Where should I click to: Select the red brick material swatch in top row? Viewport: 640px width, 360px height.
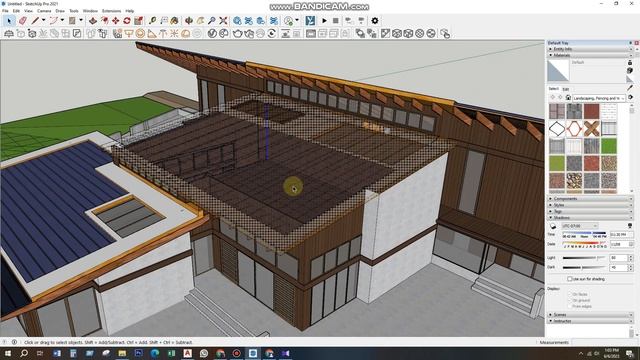click(x=591, y=111)
